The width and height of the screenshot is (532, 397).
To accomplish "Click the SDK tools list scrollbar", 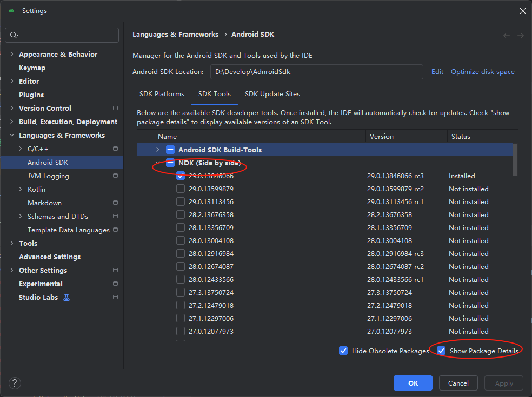I will click(x=515, y=160).
